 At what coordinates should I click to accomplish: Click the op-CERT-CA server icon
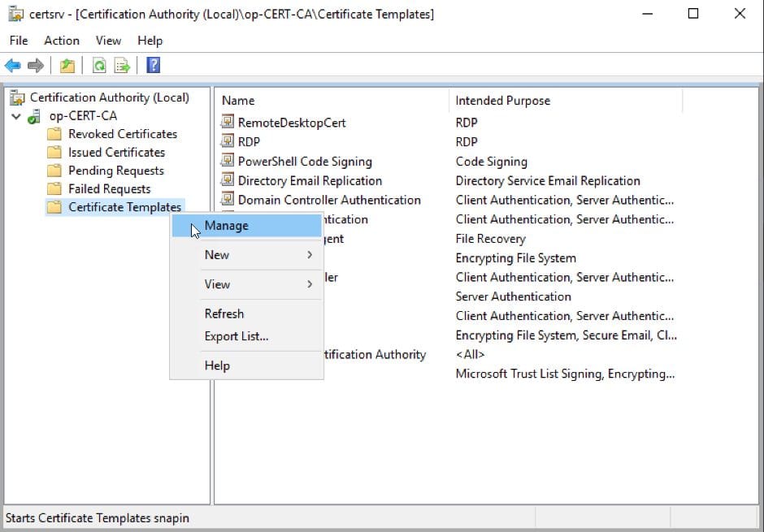[34, 116]
